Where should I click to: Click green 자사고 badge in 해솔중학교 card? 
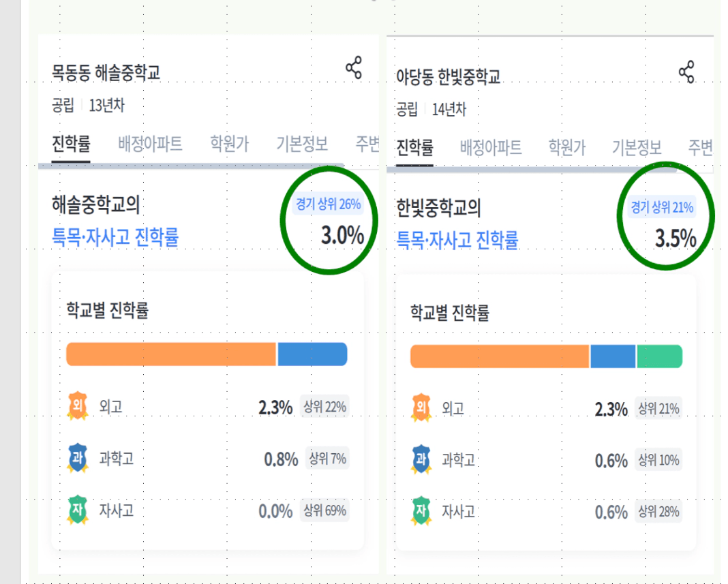pyautogui.click(x=78, y=510)
